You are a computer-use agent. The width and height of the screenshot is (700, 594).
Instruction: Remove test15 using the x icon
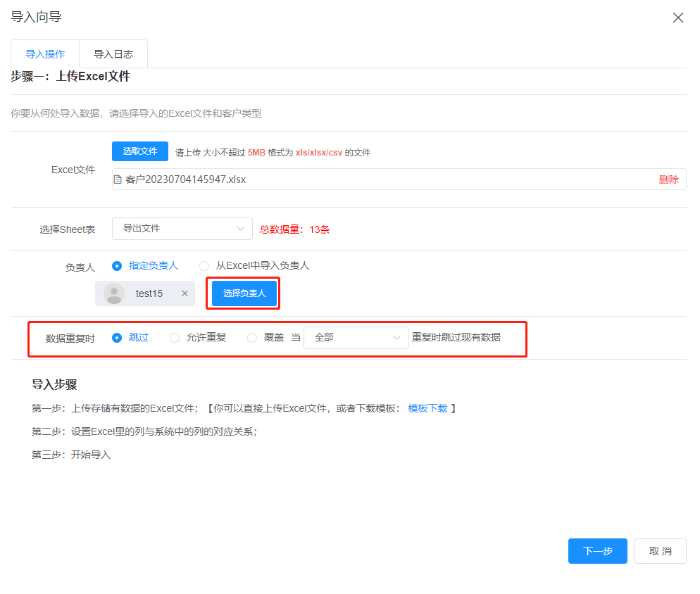pos(185,293)
